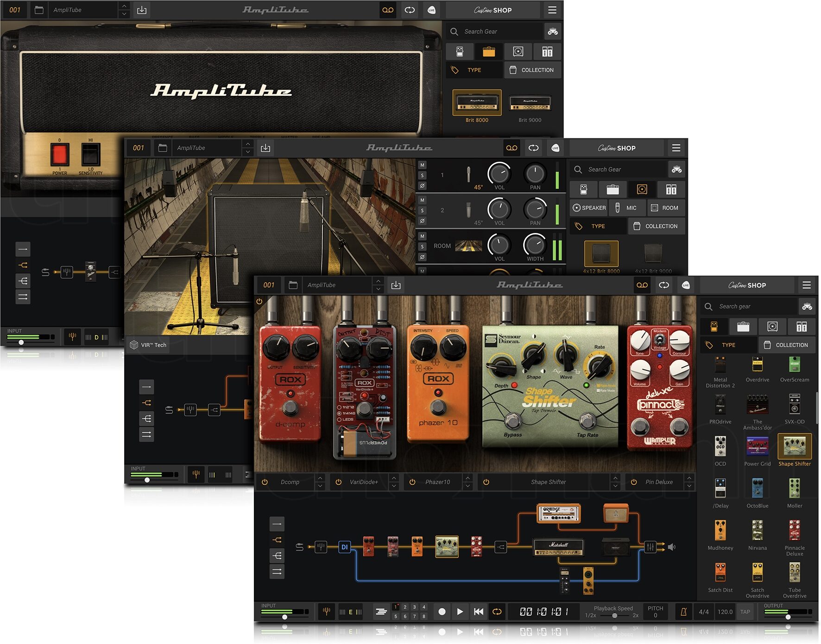Viewport: 821px width, 644px height.
Task: Click VIR Tech button in middle window
Action: [x=148, y=345]
